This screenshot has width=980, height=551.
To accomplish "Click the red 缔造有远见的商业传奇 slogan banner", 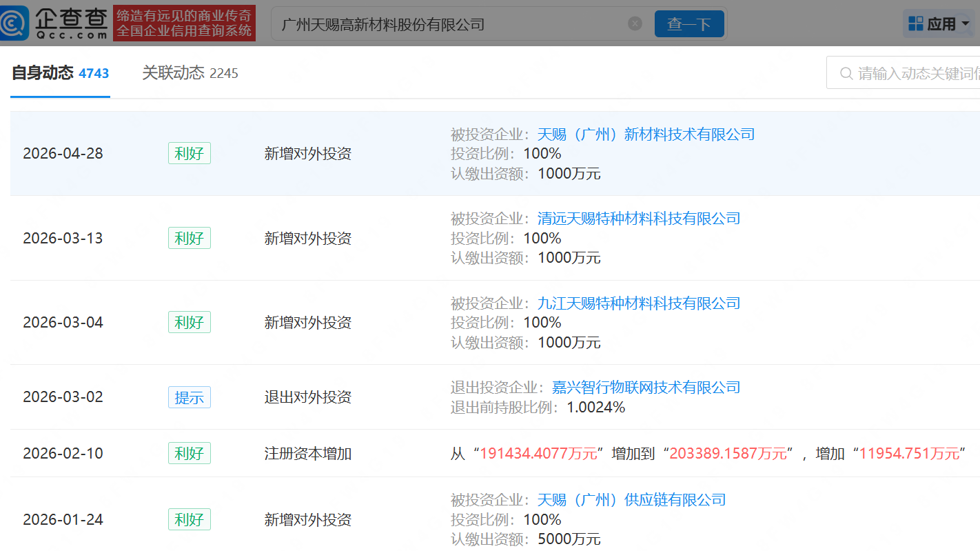I will [185, 23].
